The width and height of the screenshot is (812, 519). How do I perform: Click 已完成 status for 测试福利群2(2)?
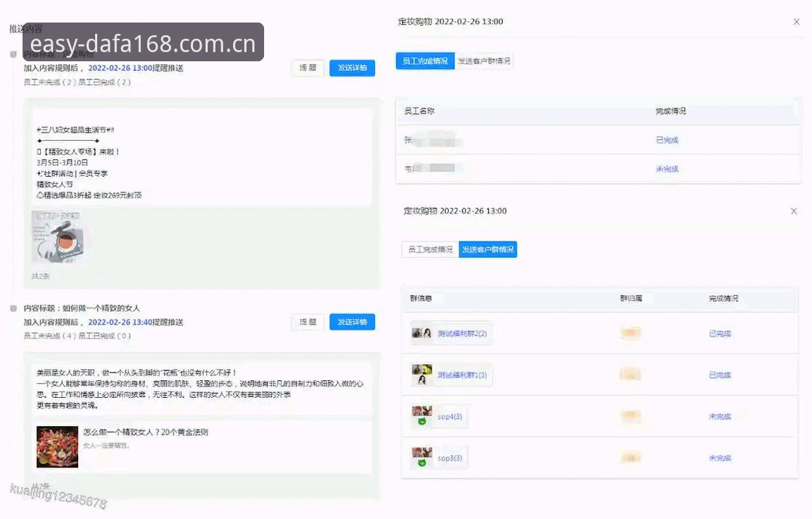(720, 334)
